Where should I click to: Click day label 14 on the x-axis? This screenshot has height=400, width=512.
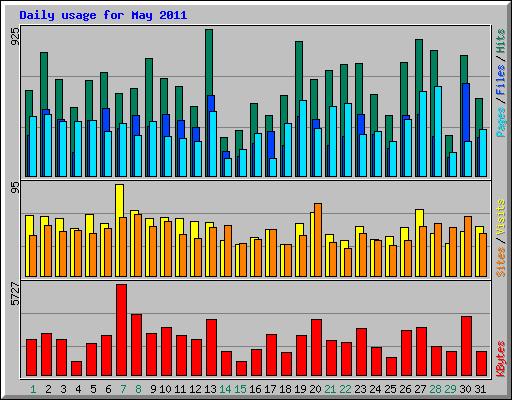(225, 389)
